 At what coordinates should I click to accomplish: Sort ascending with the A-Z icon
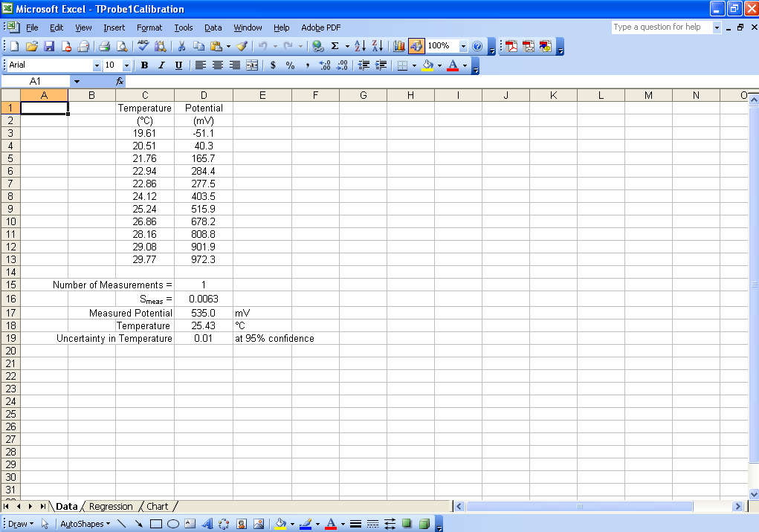pos(360,46)
